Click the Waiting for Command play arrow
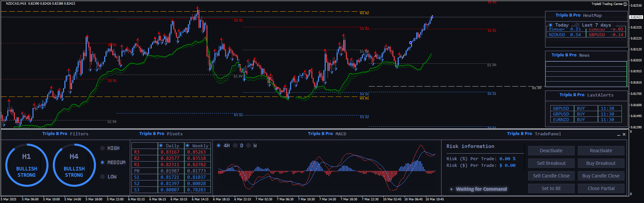Image resolution: width=644 pixels, height=203 pixels. point(451,189)
